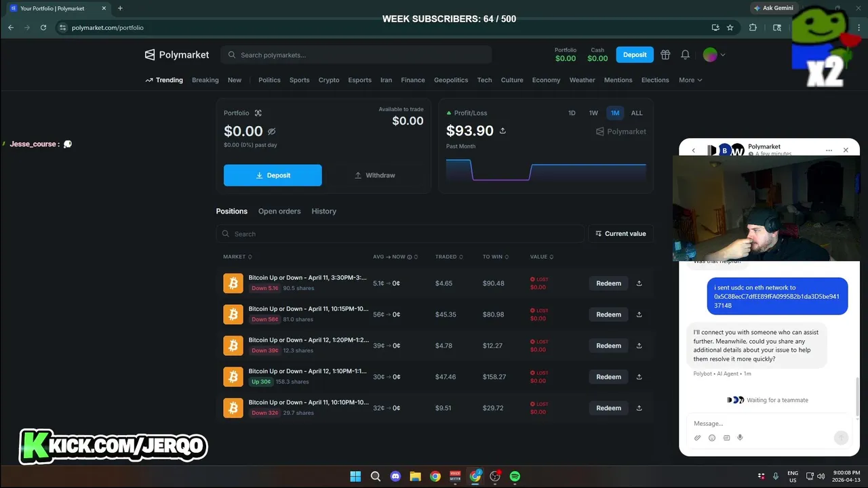
Task: Click Bitcoin icon of April 11, 3:30PM market
Action: point(233,283)
